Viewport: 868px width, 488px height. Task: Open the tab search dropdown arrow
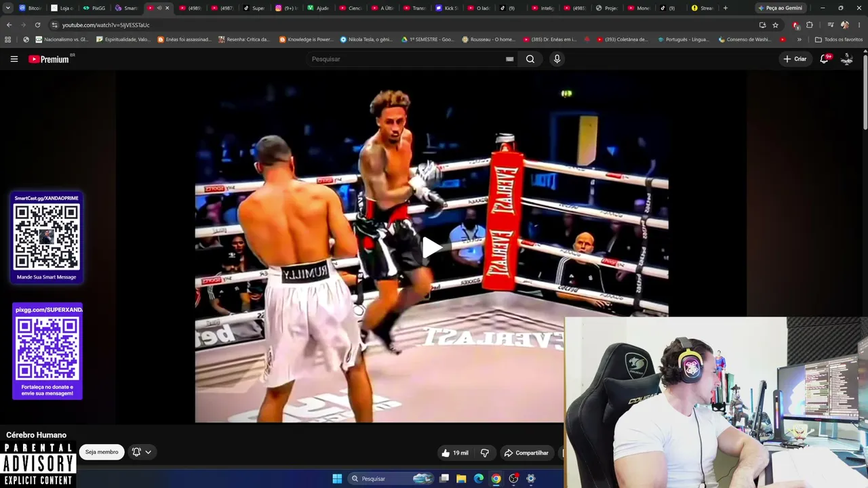pos(8,8)
